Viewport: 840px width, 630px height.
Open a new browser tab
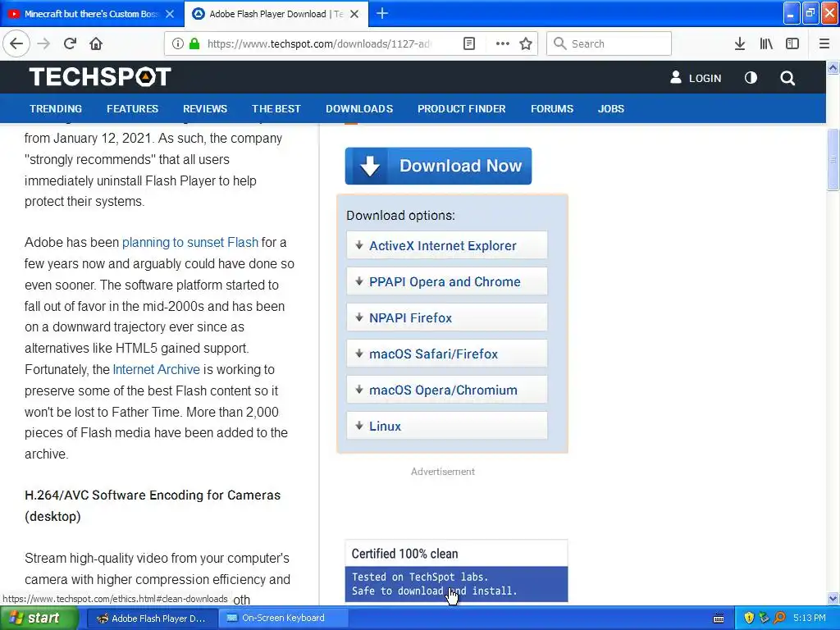[x=382, y=13]
